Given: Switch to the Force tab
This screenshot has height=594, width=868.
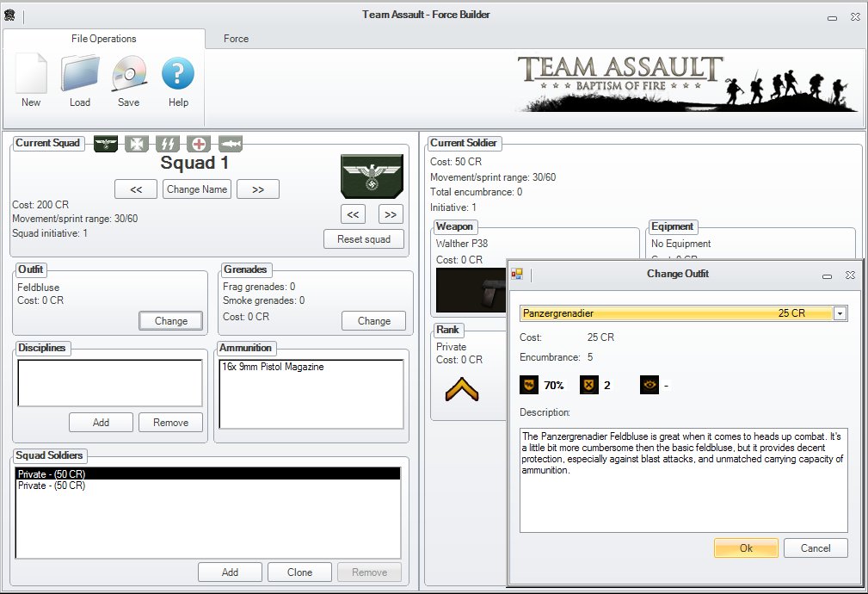Looking at the screenshot, I should point(236,39).
